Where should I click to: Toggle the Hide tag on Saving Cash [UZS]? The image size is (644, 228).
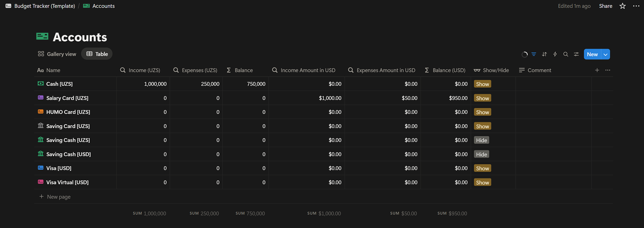[481, 140]
